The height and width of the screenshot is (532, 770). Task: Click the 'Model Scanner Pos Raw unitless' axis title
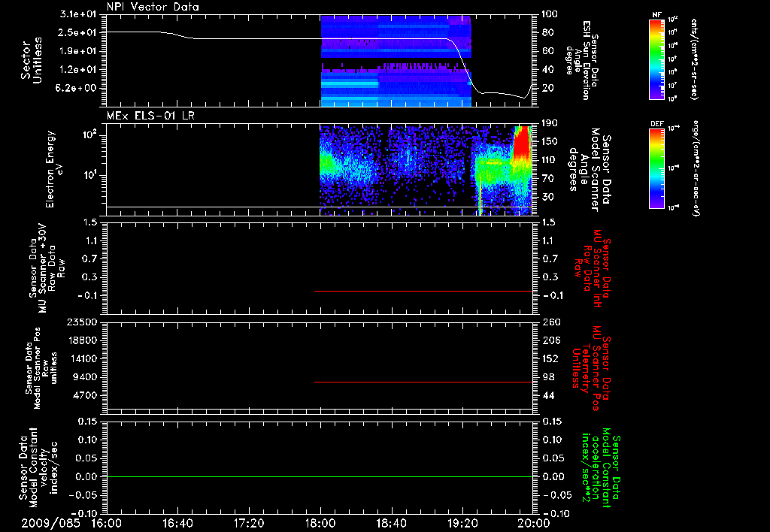point(41,368)
